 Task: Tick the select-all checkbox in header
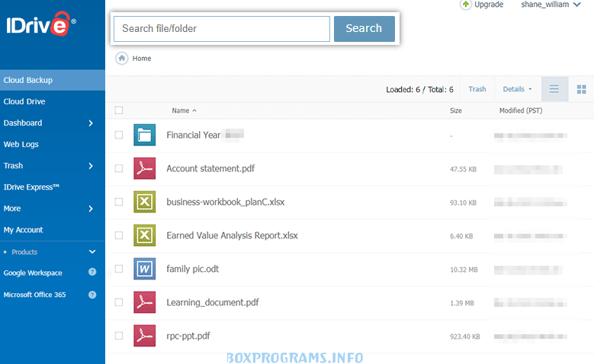click(118, 110)
